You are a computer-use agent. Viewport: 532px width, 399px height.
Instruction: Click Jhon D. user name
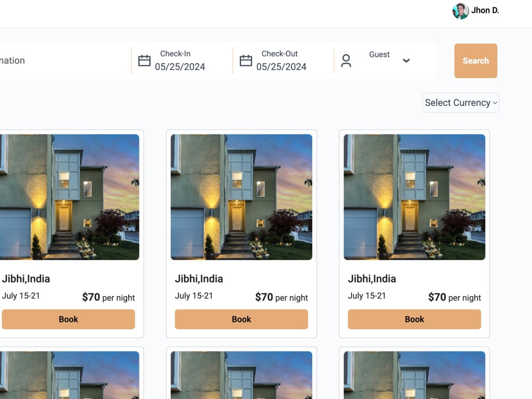(x=485, y=11)
